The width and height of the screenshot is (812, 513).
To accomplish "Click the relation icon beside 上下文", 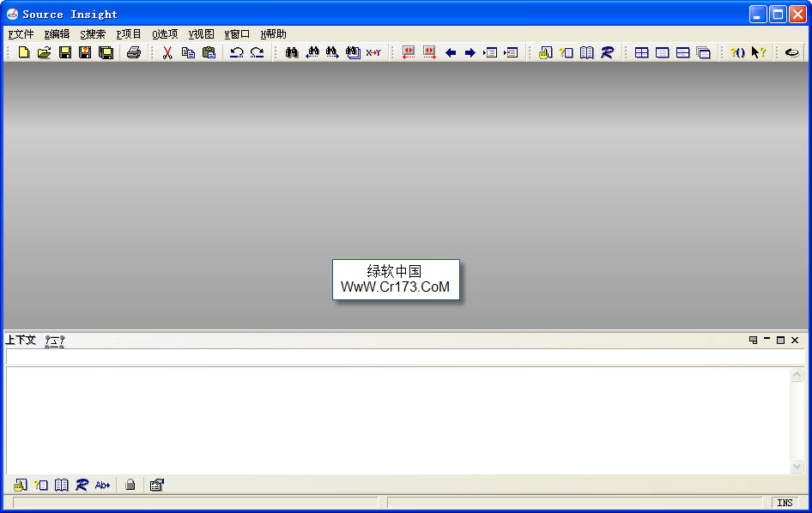I will coord(54,341).
